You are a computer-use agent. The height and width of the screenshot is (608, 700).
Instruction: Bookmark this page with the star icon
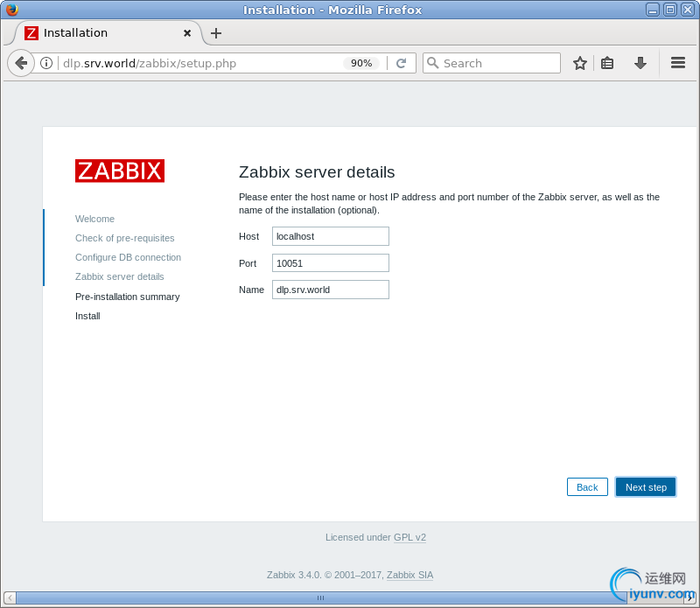[x=579, y=63]
